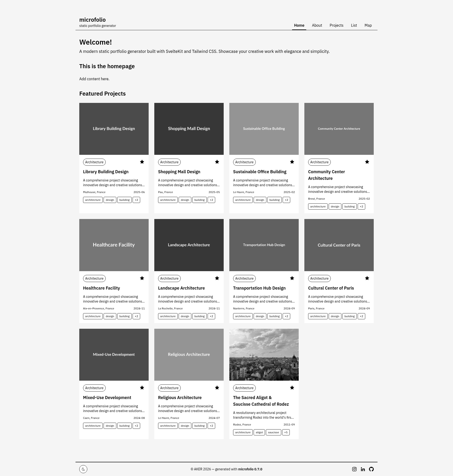Open the Map page
Viewport: 453px width, 476px height.
coord(368,25)
